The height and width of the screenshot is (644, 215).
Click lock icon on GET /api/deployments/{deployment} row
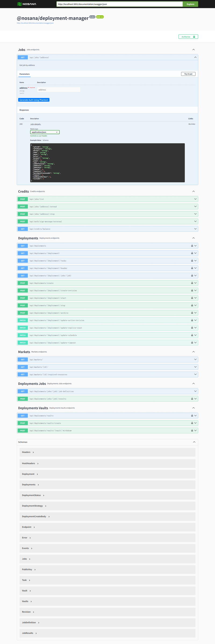192,253
